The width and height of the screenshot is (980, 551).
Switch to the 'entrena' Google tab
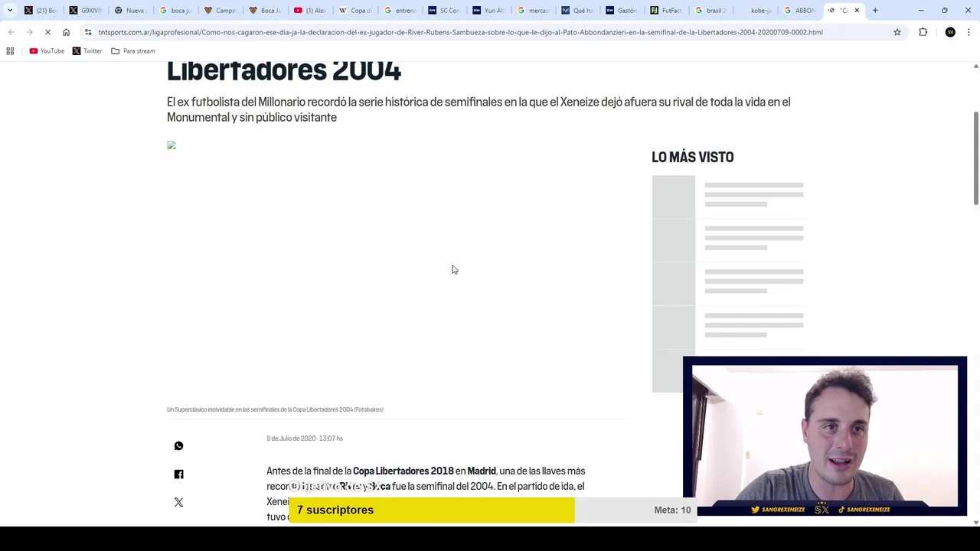coord(400,10)
